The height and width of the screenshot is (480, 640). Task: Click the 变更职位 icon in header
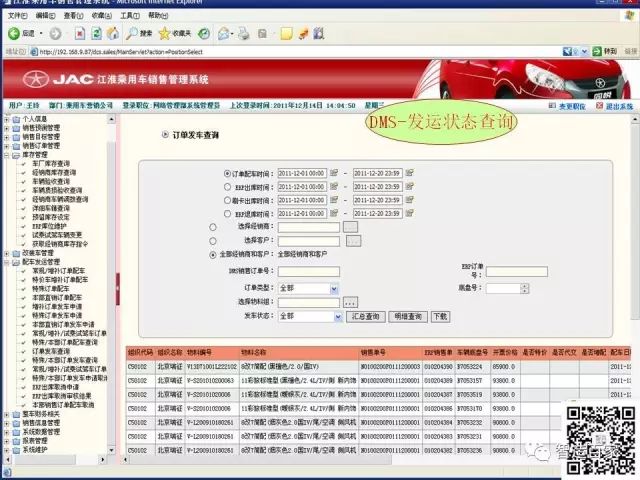tap(552, 106)
